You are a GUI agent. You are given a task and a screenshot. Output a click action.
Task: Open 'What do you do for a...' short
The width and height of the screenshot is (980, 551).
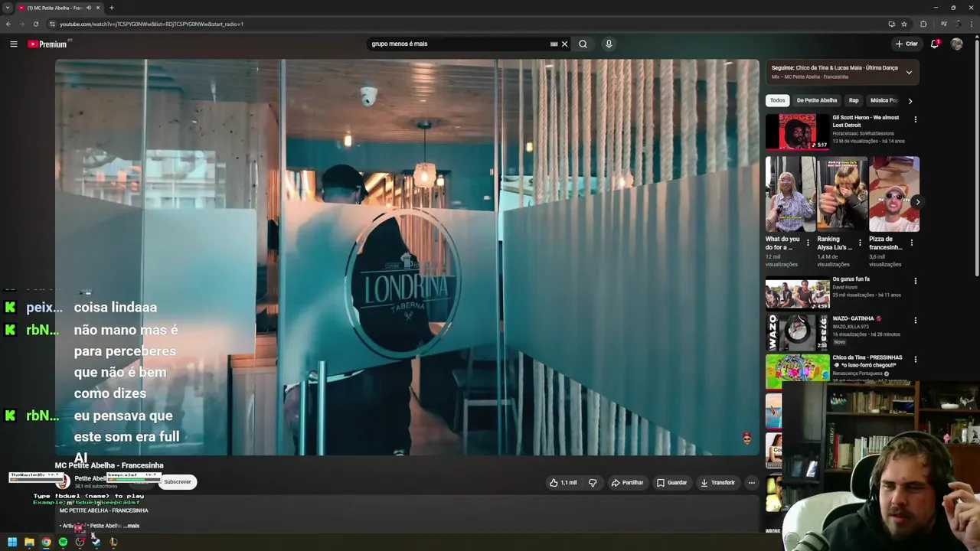click(x=791, y=194)
